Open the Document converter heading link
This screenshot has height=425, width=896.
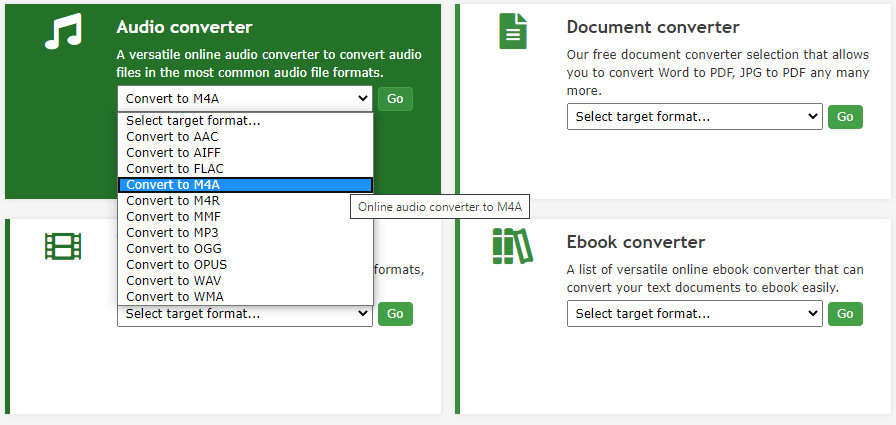coord(653,27)
